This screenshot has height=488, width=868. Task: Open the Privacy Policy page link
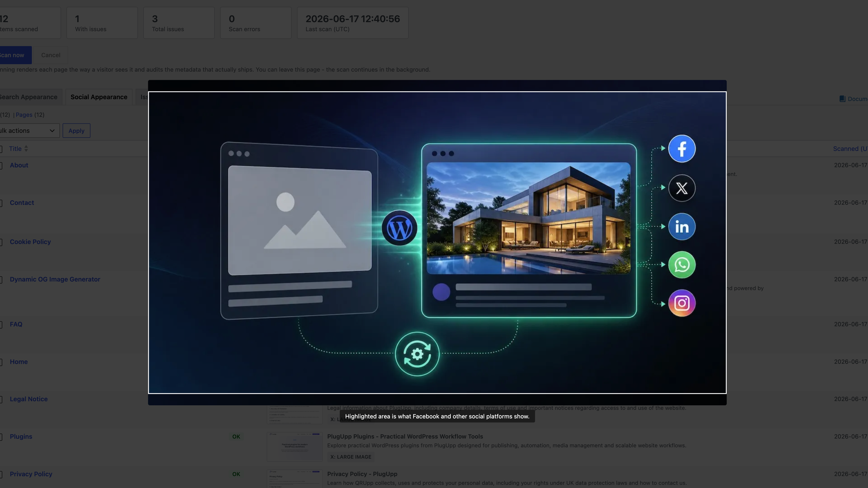pyautogui.click(x=31, y=474)
